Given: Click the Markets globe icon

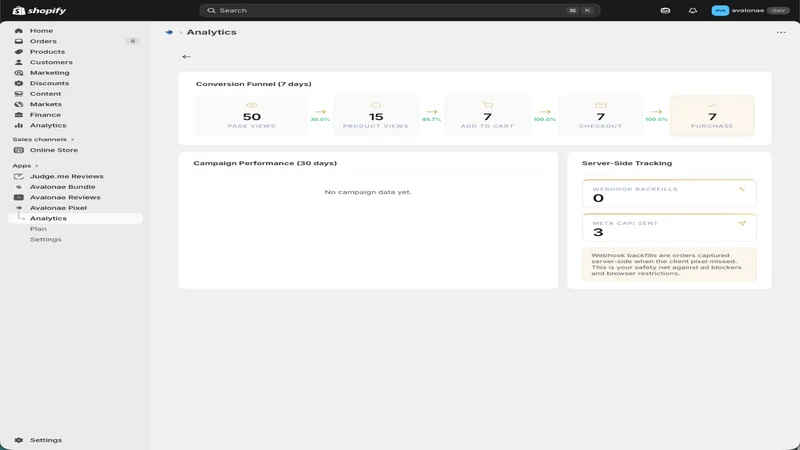Looking at the screenshot, I should pos(19,104).
